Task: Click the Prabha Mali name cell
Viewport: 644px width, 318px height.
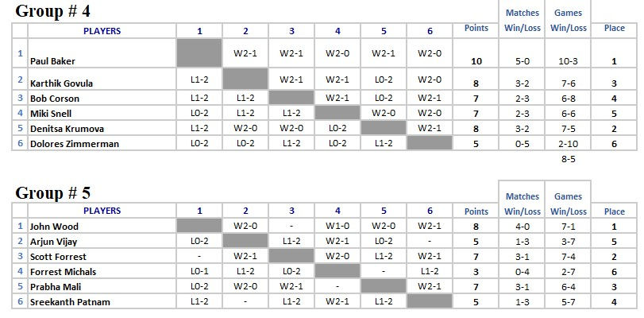Action: [55, 287]
